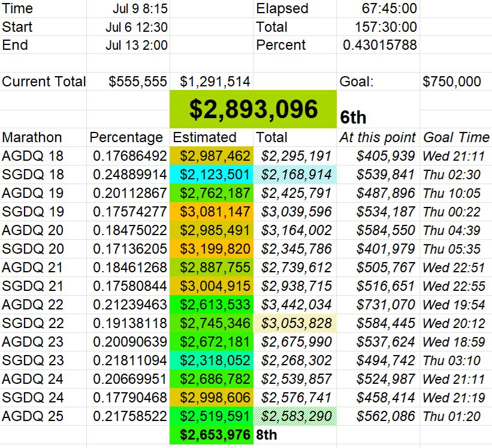Select SGDQ 20 estimate $3,199,820
Screen dimensions: 492x448
click(212, 249)
